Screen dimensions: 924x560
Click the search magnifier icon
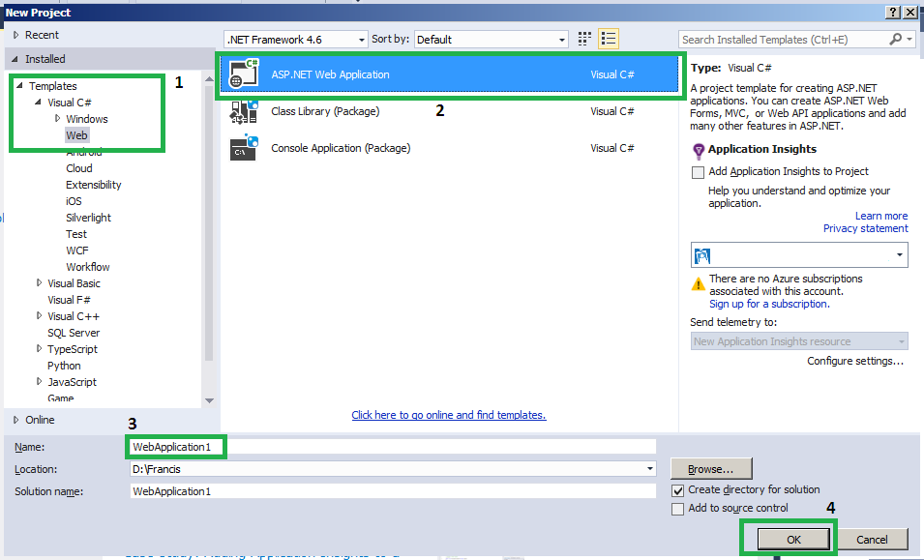coord(895,39)
